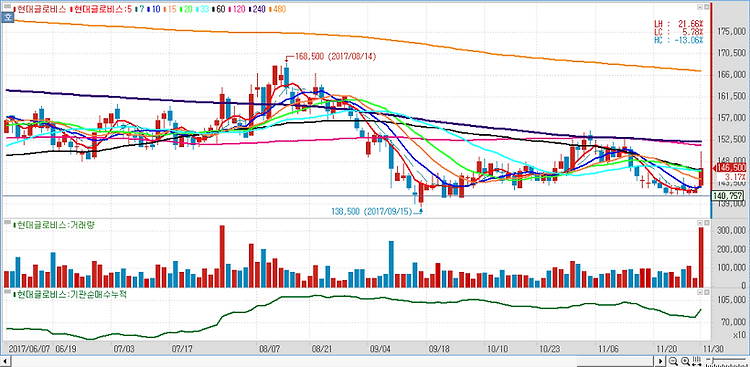The image size is (750, 367).
Task: Click the LH : 21.66% readout
Action: 679,23
